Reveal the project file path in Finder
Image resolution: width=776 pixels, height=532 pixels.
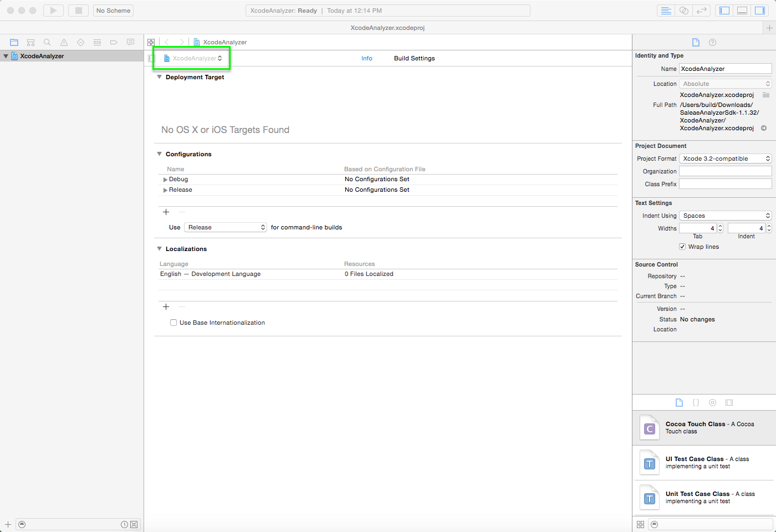pyautogui.click(x=763, y=128)
